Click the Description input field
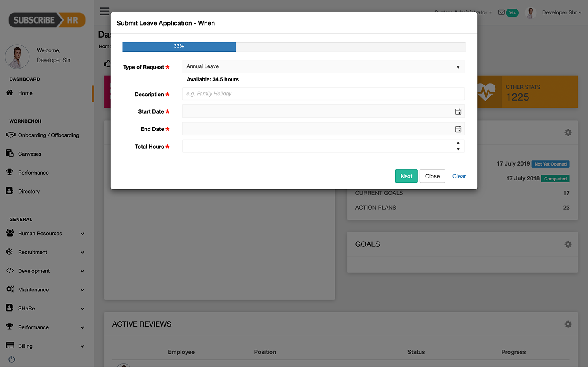 click(323, 94)
